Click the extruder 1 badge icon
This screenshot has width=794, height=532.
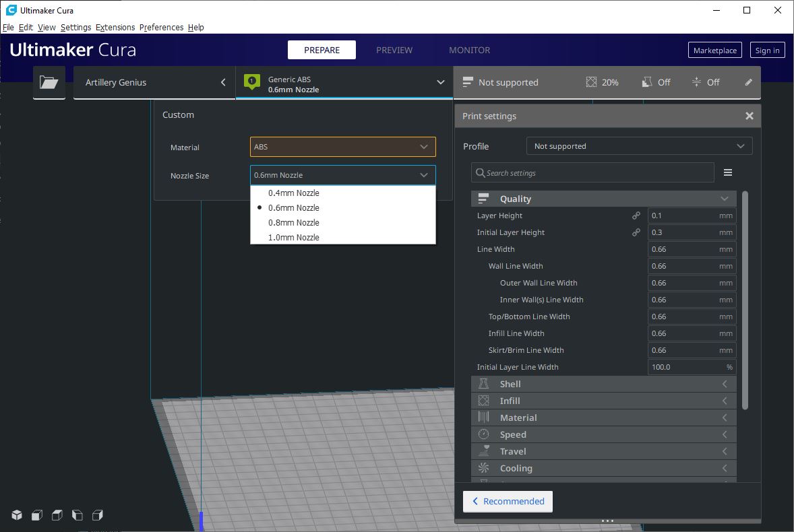coord(251,81)
